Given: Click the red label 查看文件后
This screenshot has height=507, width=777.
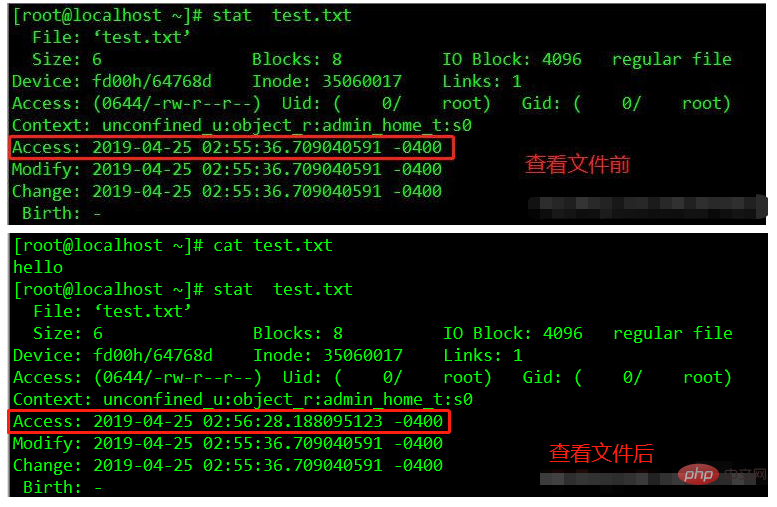Looking at the screenshot, I should [x=602, y=453].
